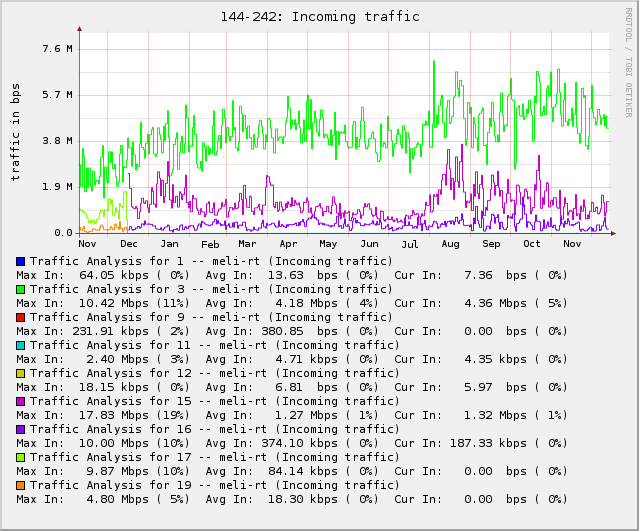Click the "traffic in bps" axis label
This screenshot has width=639, height=531.
15,132
